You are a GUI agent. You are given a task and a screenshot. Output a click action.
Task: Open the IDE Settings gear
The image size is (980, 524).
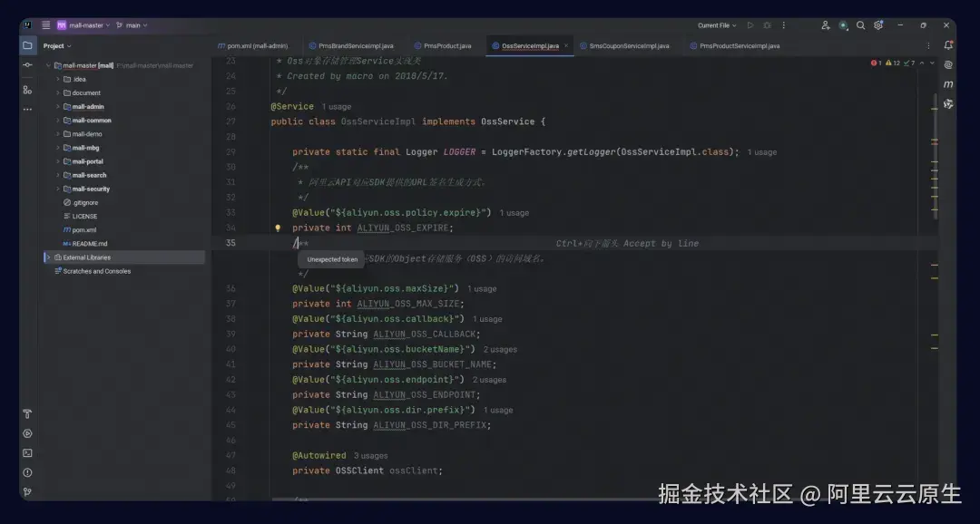click(878, 25)
